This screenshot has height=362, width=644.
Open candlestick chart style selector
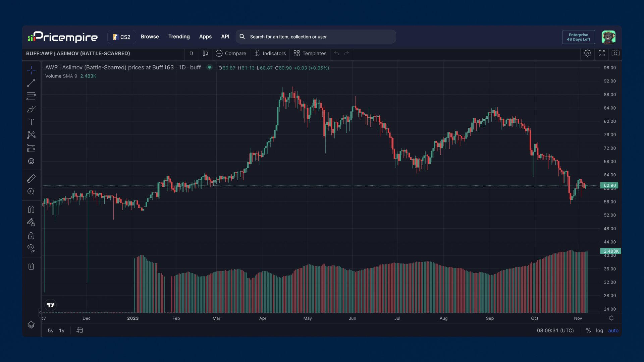(205, 53)
